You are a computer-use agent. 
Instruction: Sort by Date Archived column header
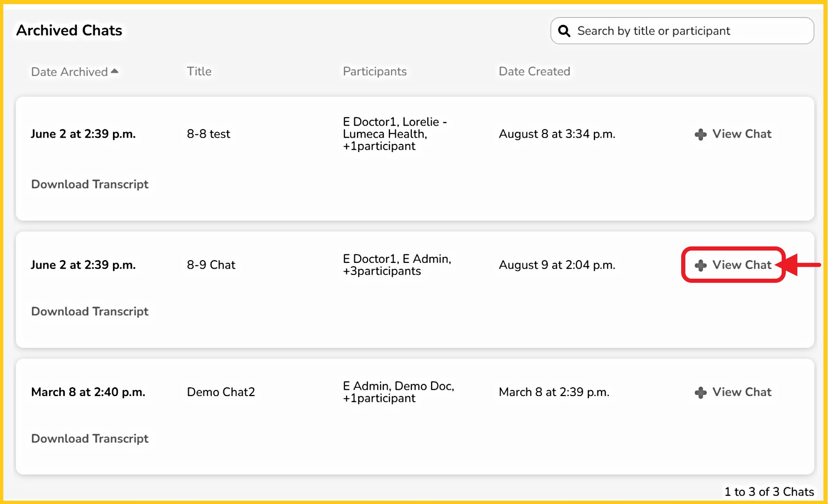tap(69, 72)
